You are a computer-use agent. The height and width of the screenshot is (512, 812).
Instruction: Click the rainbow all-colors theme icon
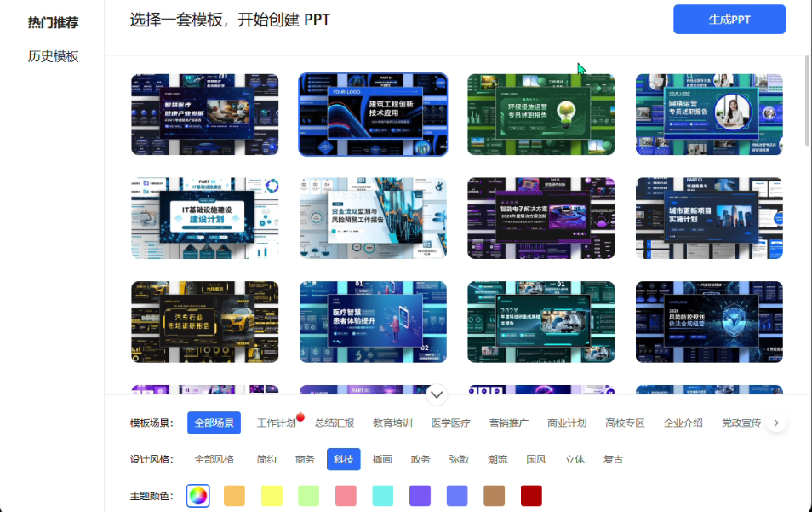point(198,496)
